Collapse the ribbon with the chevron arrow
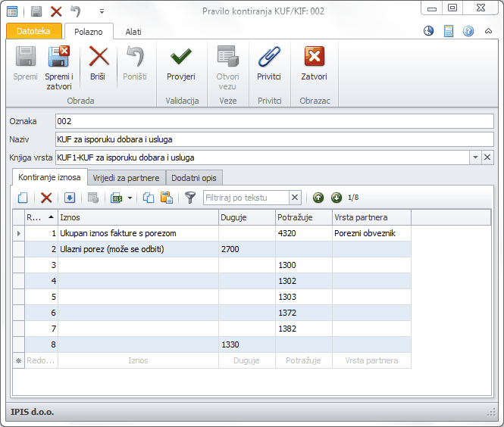 488,31
